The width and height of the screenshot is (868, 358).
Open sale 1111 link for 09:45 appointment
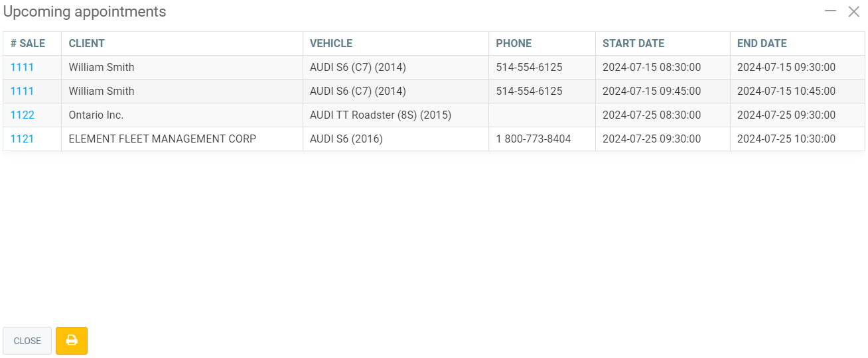[22, 91]
